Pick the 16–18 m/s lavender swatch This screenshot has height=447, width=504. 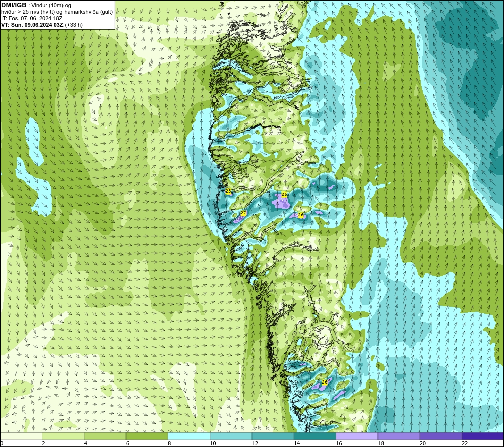(357, 436)
